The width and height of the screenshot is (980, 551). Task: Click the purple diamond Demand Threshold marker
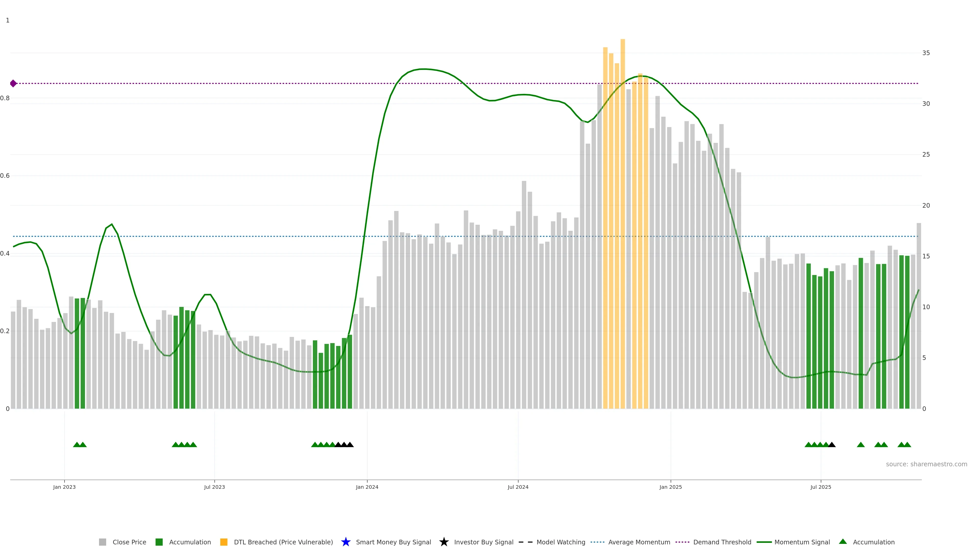(13, 83)
